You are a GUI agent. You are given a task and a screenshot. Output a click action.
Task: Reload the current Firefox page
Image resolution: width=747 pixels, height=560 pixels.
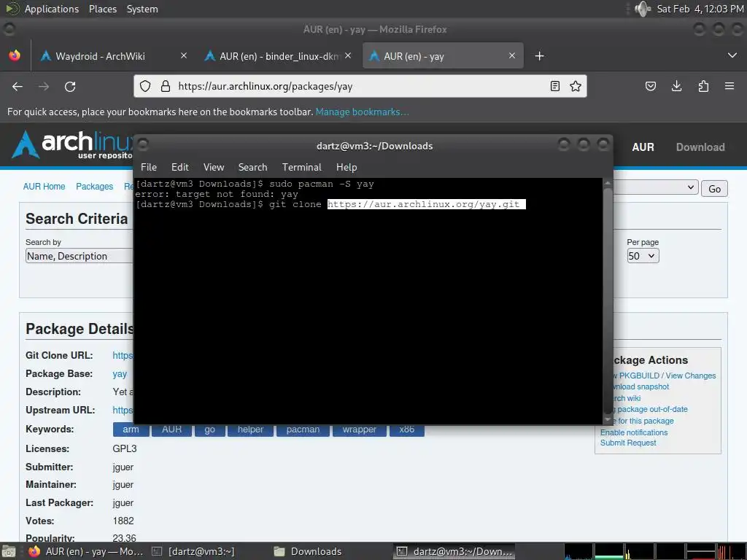click(70, 87)
